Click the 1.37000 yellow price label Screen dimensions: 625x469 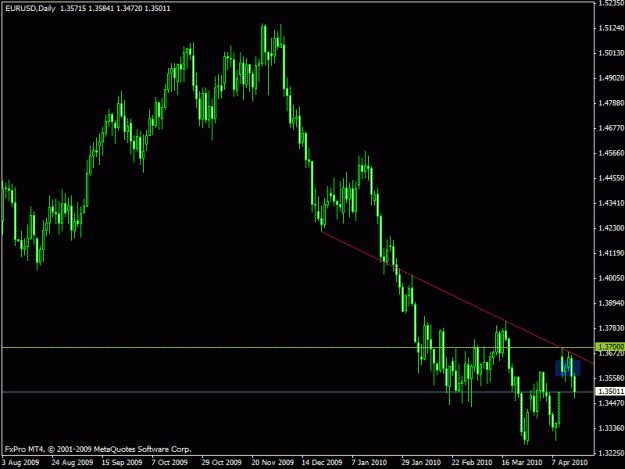pyautogui.click(x=610, y=347)
